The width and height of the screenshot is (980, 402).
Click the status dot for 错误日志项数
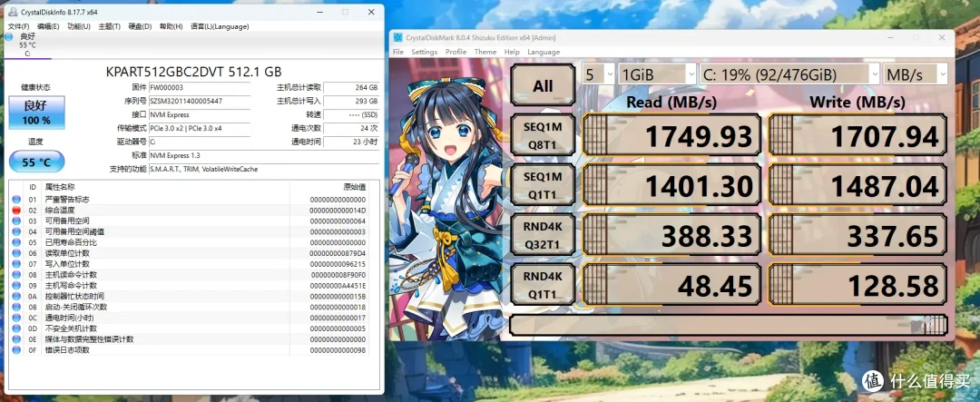pos(16,350)
